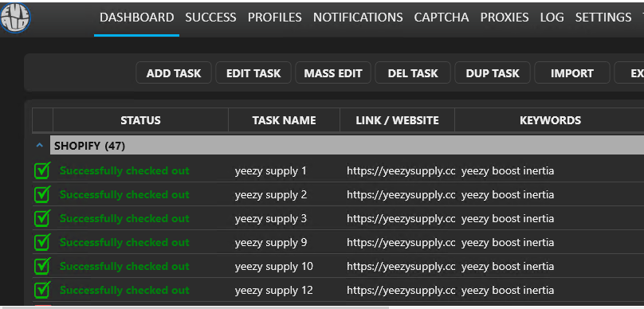Toggle the checkbox for yeezy supply 3
The width and height of the screenshot is (644, 309).
click(x=42, y=218)
